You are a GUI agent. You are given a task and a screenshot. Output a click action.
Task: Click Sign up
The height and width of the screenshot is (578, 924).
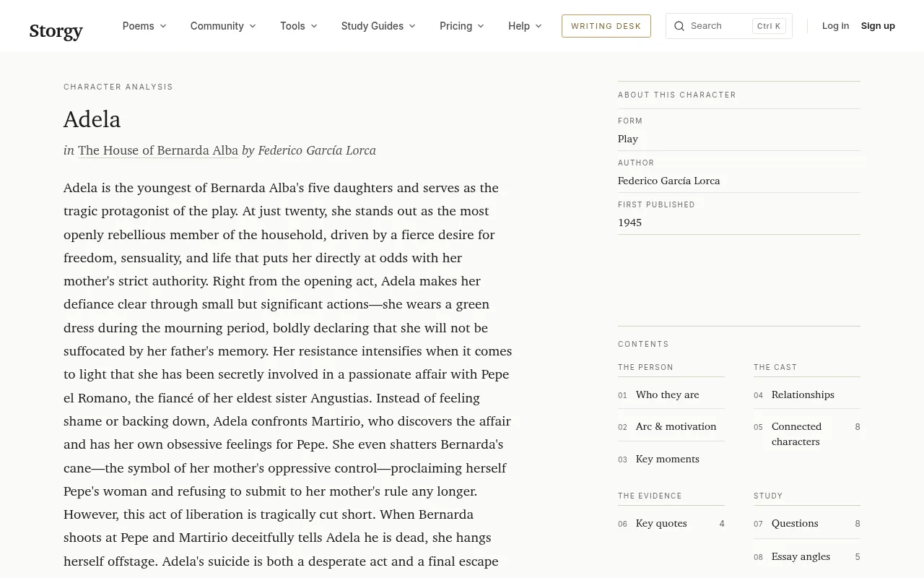point(878,26)
